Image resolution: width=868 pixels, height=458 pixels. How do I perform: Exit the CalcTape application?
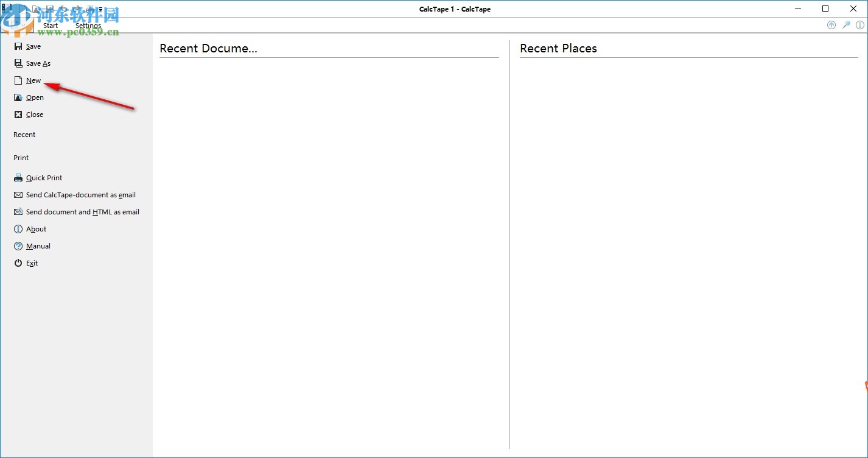tap(26, 263)
